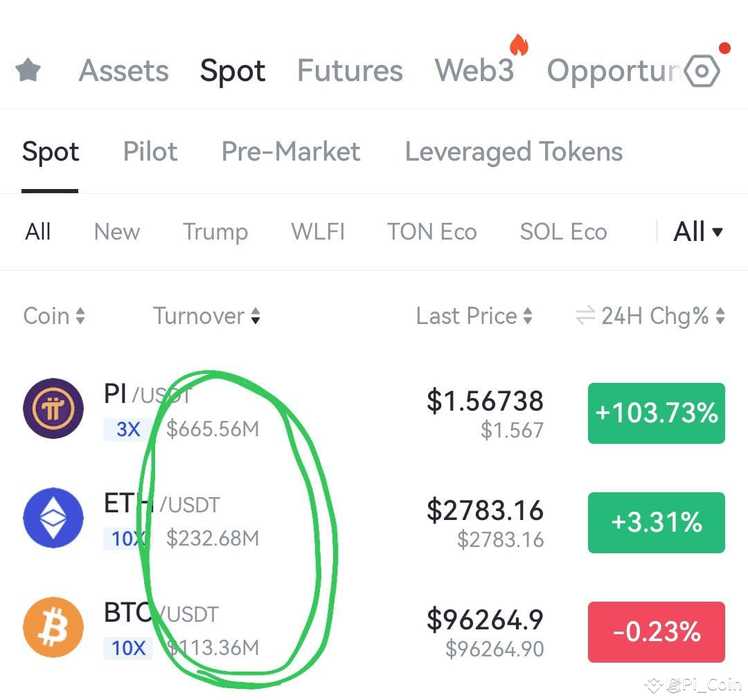Switch to the Futures tab
The image size is (748, 700).
click(350, 71)
